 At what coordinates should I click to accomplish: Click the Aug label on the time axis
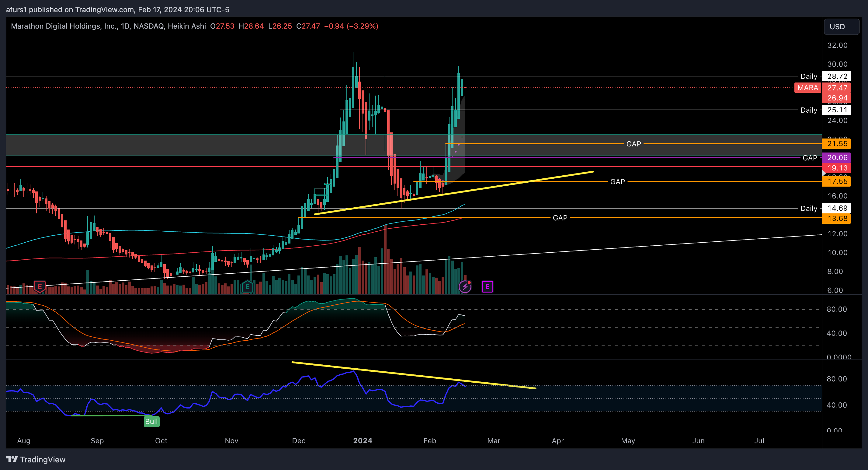tap(24, 441)
